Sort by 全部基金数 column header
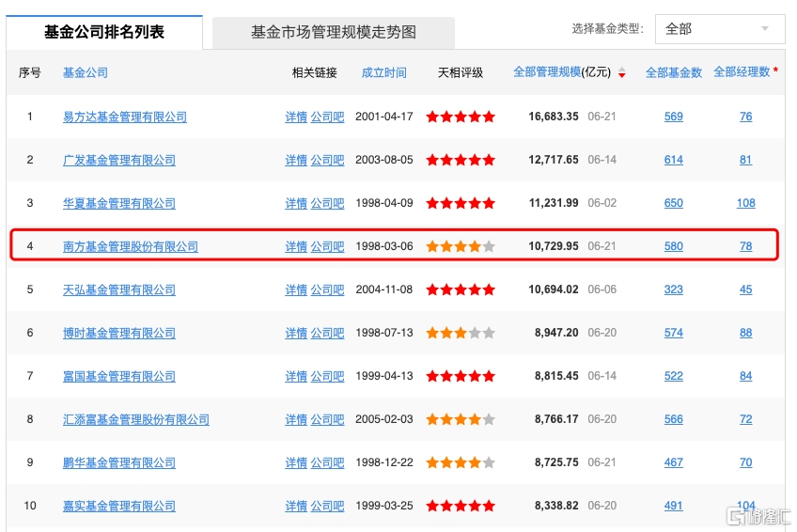This screenshot has width=797, height=532. [674, 72]
